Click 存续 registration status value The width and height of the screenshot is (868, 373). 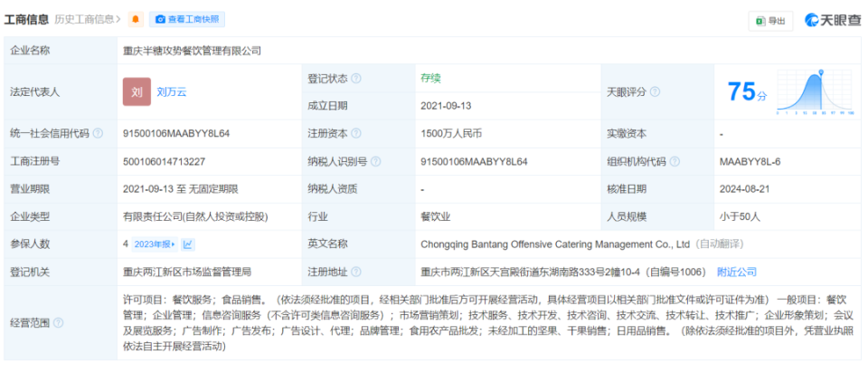point(430,79)
